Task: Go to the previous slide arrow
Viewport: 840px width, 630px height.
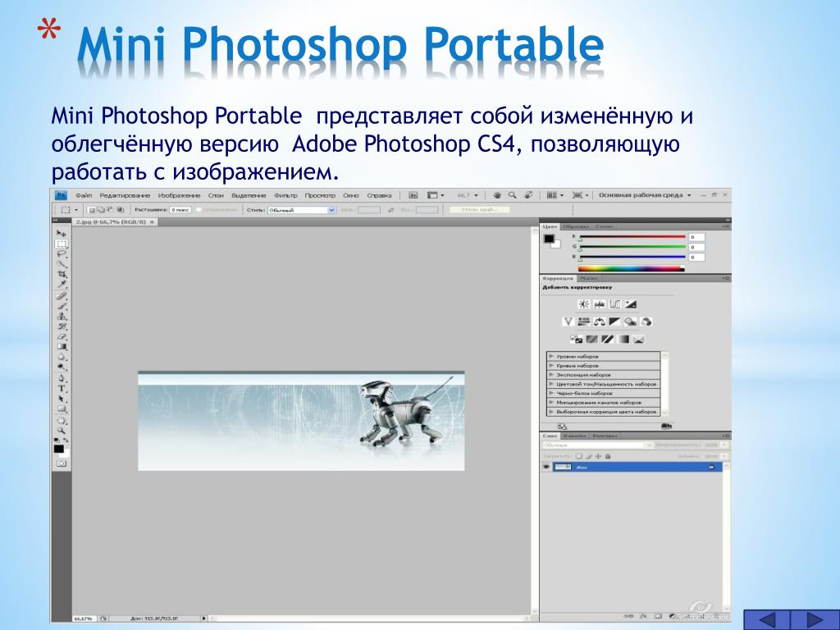Action: [767, 620]
